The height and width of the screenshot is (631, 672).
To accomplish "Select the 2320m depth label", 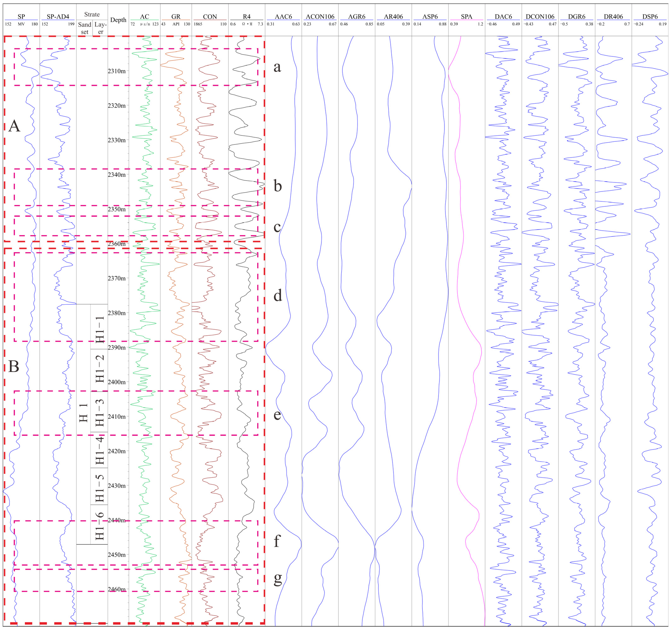I will pos(117,106).
